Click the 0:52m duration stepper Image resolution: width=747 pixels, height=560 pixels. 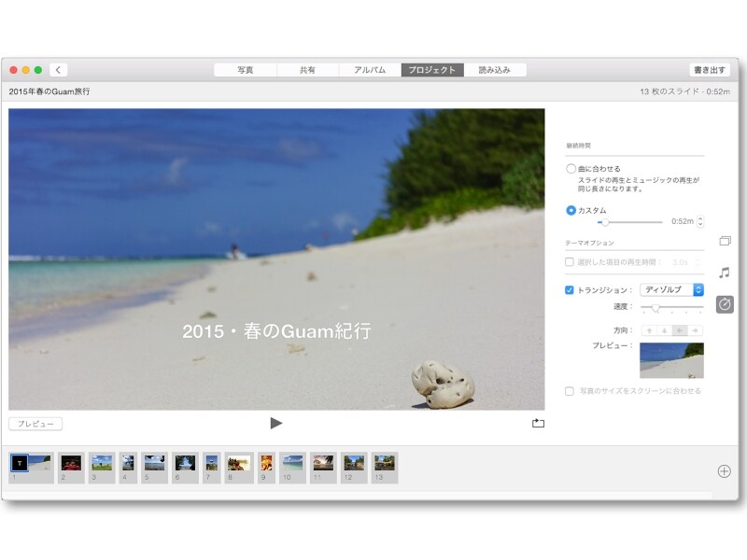click(x=701, y=222)
